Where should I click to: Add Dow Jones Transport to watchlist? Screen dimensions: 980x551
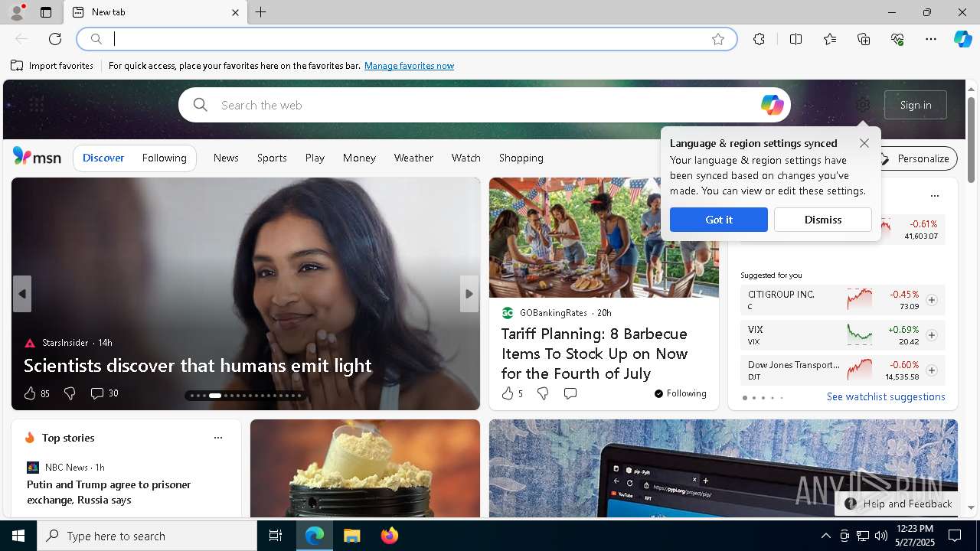932,370
